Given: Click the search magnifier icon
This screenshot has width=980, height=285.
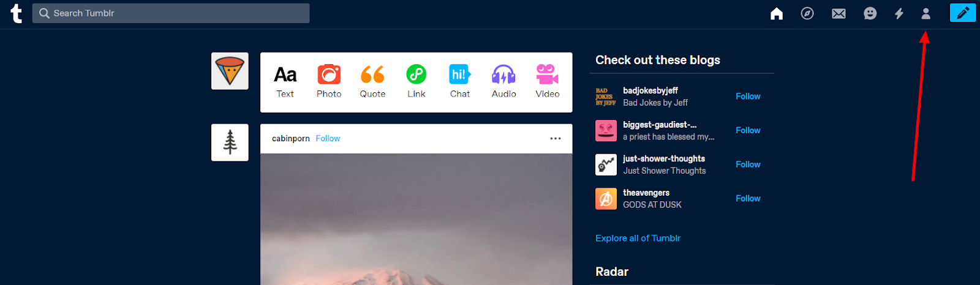Looking at the screenshot, I should click(x=44, y=13).
